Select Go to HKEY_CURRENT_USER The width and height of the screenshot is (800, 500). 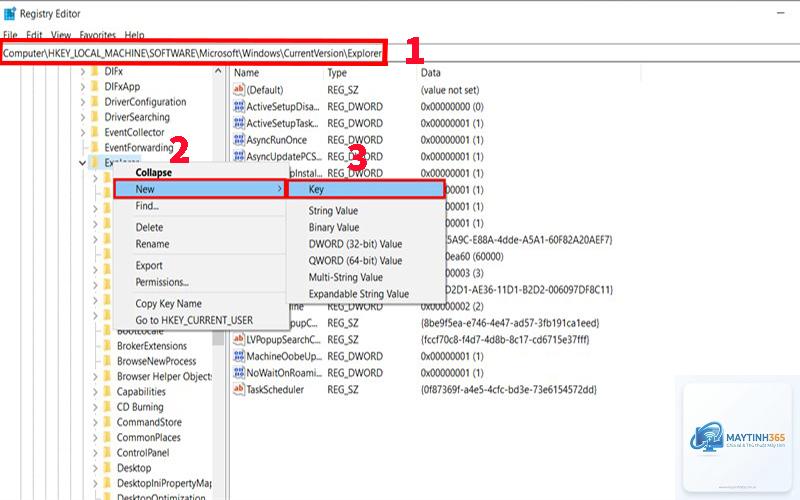point(201,320)
